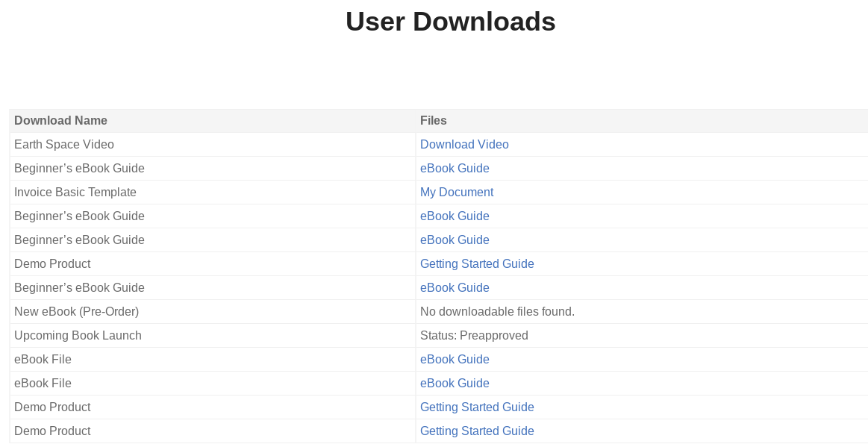Click the Earth Space Video row label
This screenshot has height=447, width=868.
63,144
